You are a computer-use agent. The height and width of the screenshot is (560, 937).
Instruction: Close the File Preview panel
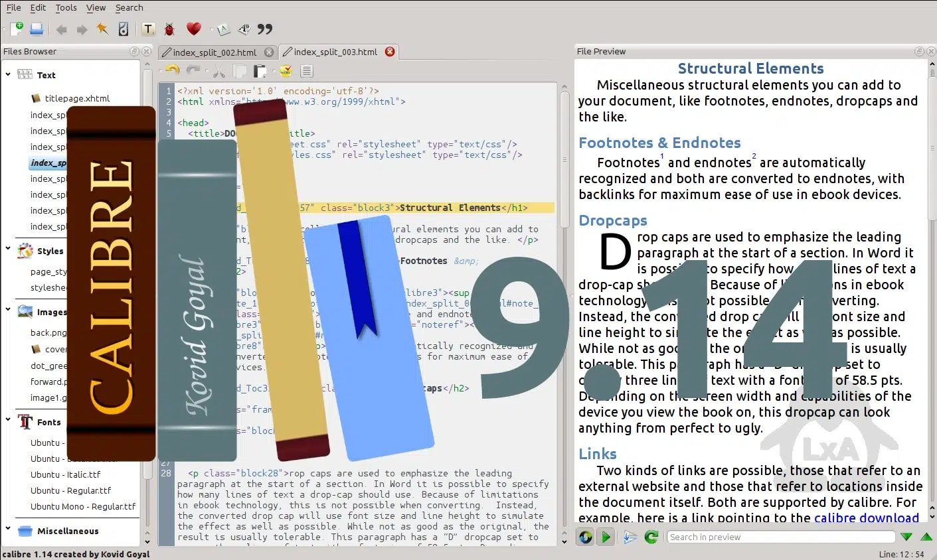coord(930,51)
